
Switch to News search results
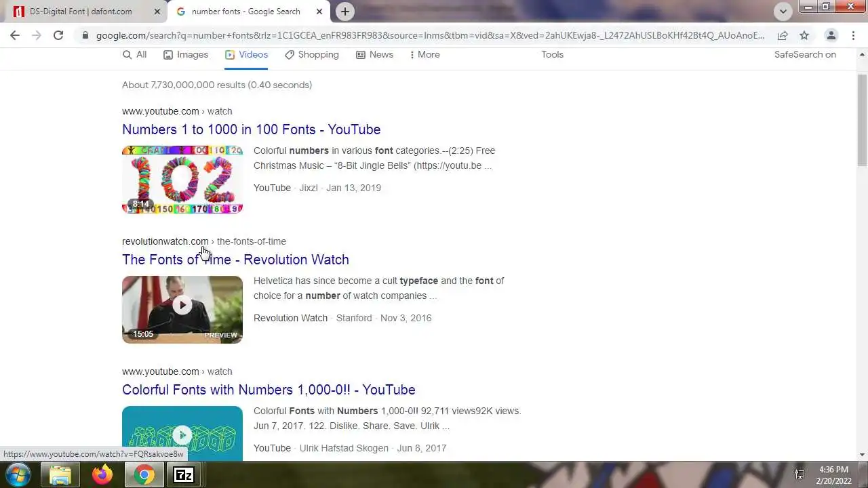374,54
